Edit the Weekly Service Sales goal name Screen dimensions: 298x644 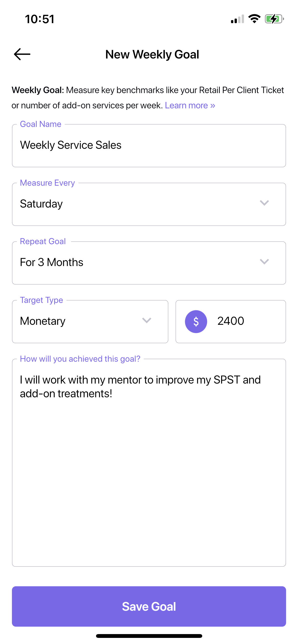[x=149, y=145]
